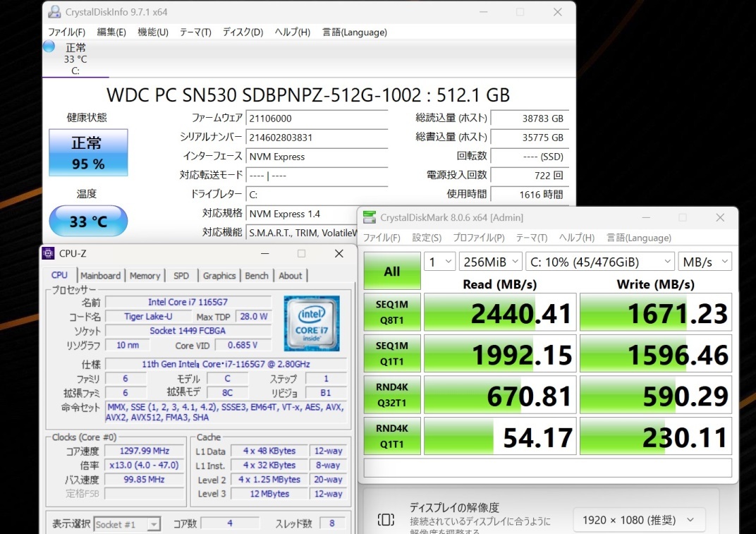Open the MB/s unit dropdown
Image resolution: width=756 pixels, height=534 pixels.
pos(705,262)
